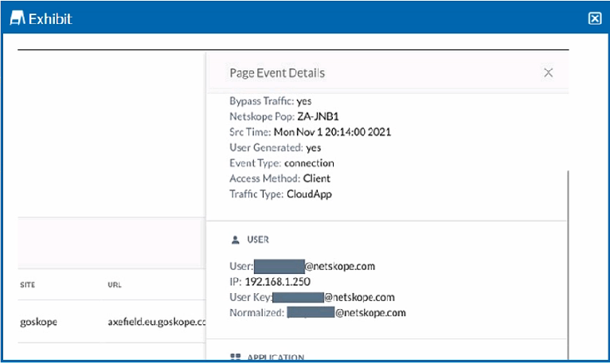Viewport: 610px width, 364px height.
Task: Click the User Generated value yes
Action: 314,147
